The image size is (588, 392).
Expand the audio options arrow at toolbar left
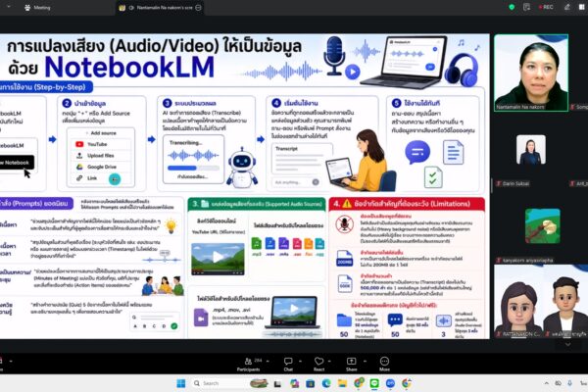click(11, 362)
